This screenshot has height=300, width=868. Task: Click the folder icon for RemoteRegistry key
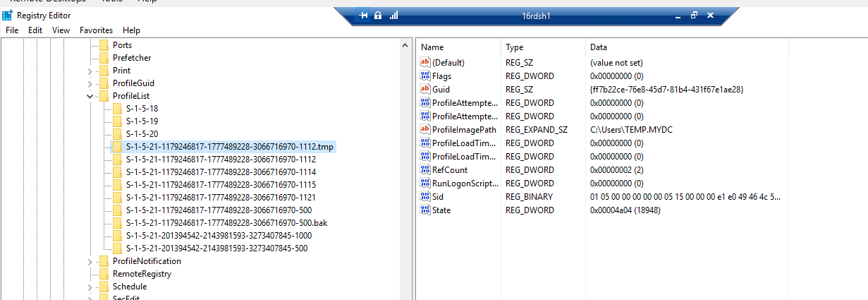(104, 274)
